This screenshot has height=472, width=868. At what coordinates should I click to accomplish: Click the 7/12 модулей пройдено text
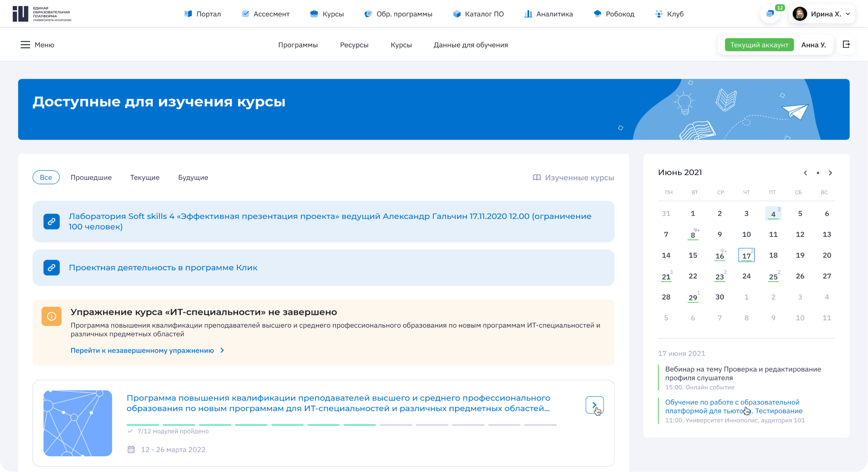[x=173, y=431]
